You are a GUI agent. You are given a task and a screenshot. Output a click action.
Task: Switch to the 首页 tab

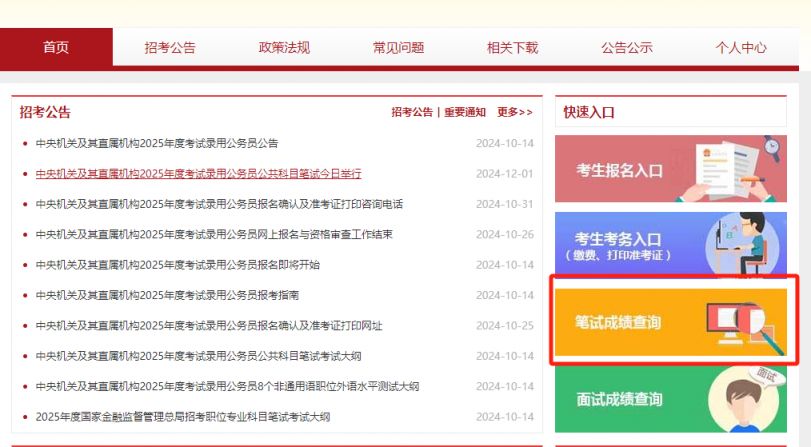tap(57, 47)
